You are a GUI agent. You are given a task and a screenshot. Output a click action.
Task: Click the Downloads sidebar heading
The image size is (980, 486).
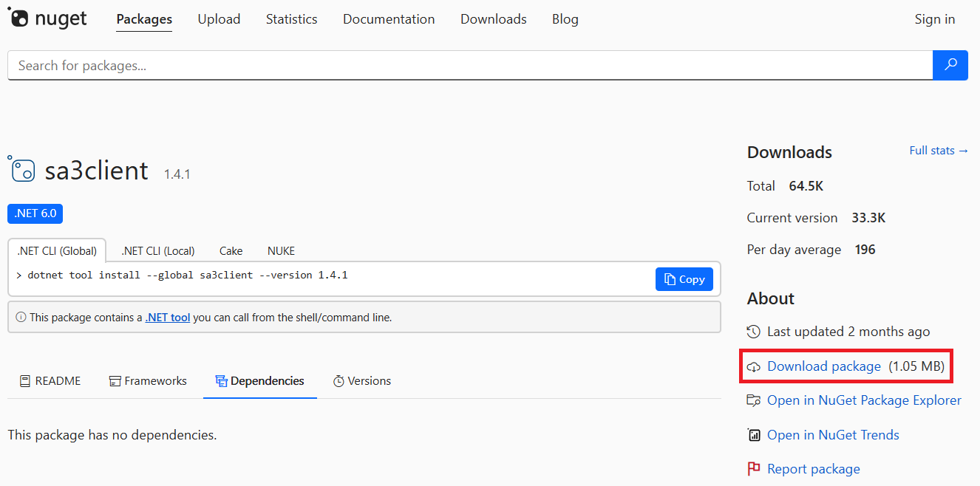[789, 152]
